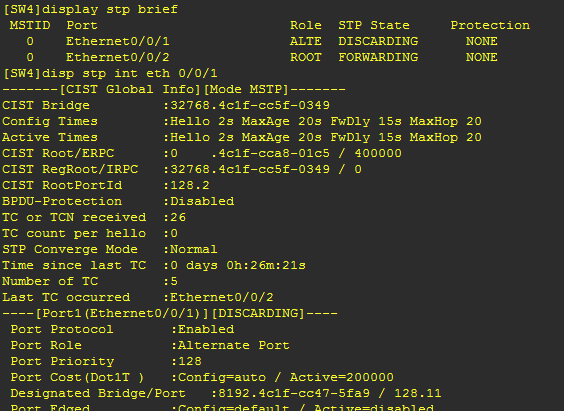Click the 'Time since last TC' value
Viewport: 564px width, 411px height.
click(x=238, y=265)
